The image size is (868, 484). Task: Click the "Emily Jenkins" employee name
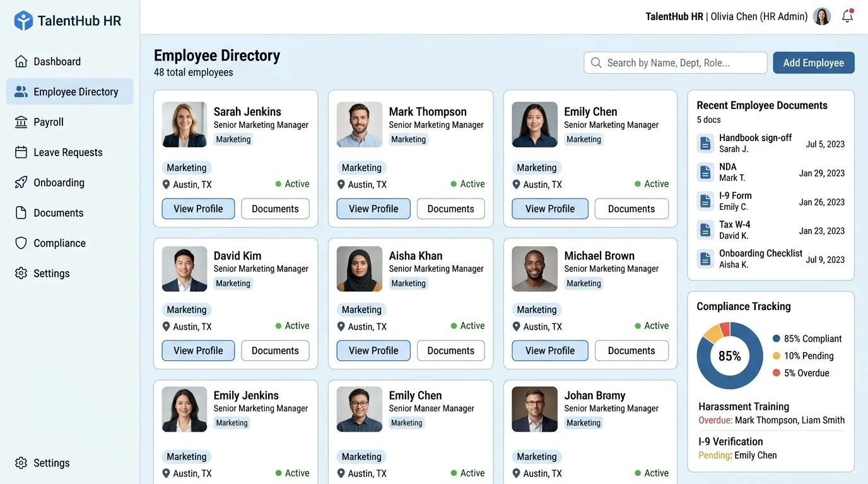point(246,396)
